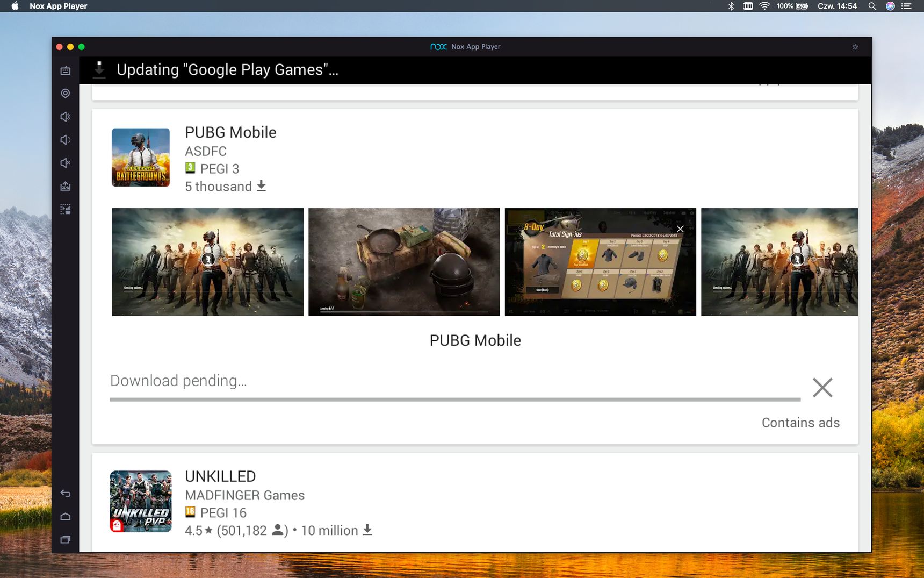Click the Siri menu bar icon
924x578 pixels.
[890, 6]
